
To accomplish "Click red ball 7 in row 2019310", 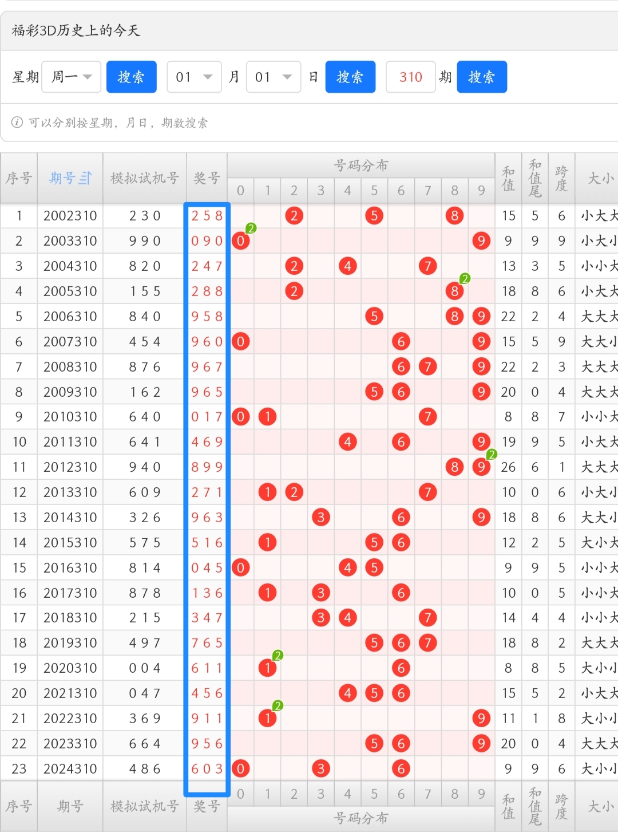I will (427, 643).
